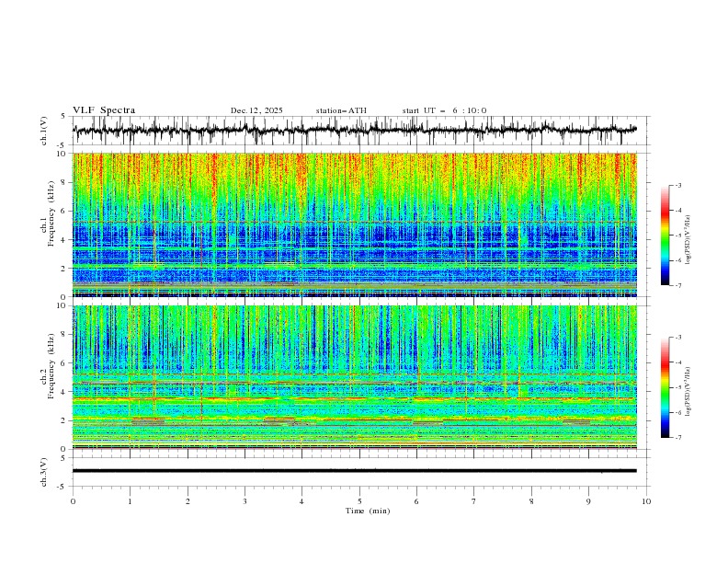Select the "ch.2 Frequency (kHz)" axis label
The image size is (728, 563).
tap(48, 366)
